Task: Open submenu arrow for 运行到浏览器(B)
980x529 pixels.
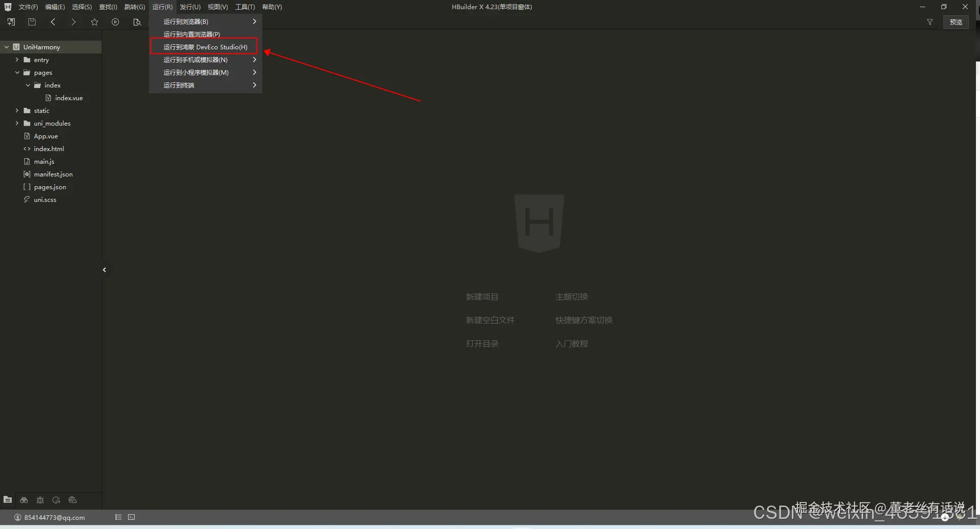Action: click(254, 21)
